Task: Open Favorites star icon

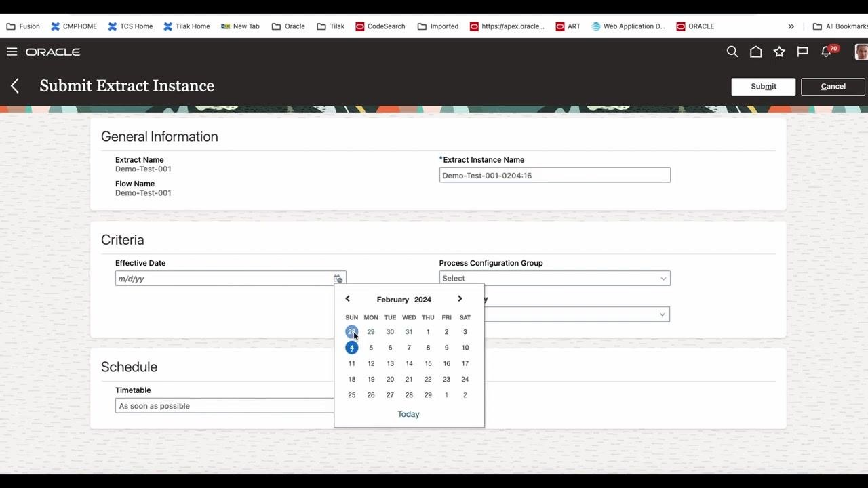Action: (x=779, y=52)
